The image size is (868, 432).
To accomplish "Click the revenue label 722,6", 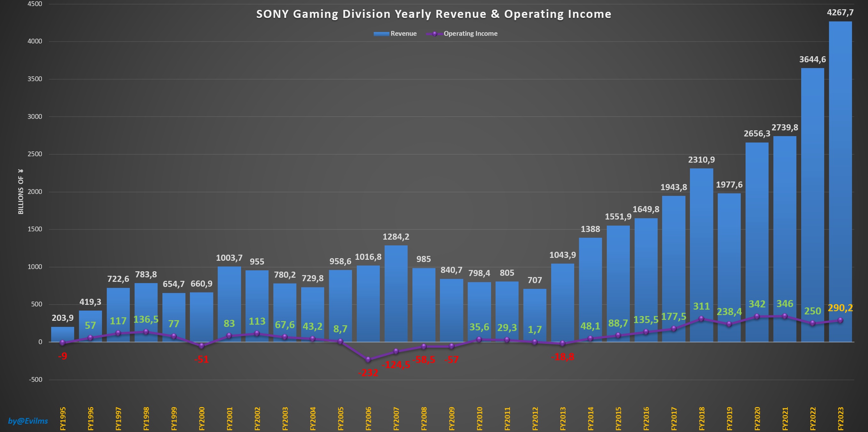I will [118, 279].
